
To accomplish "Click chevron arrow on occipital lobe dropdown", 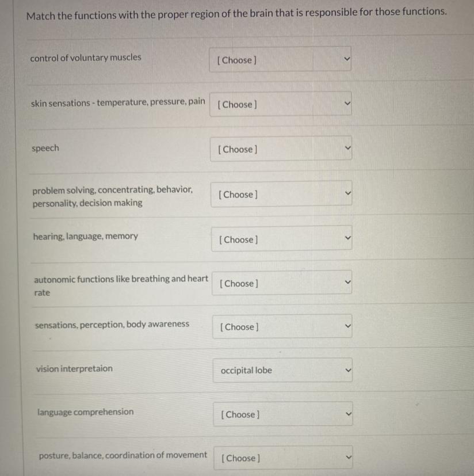I will (x=347, y=370).
